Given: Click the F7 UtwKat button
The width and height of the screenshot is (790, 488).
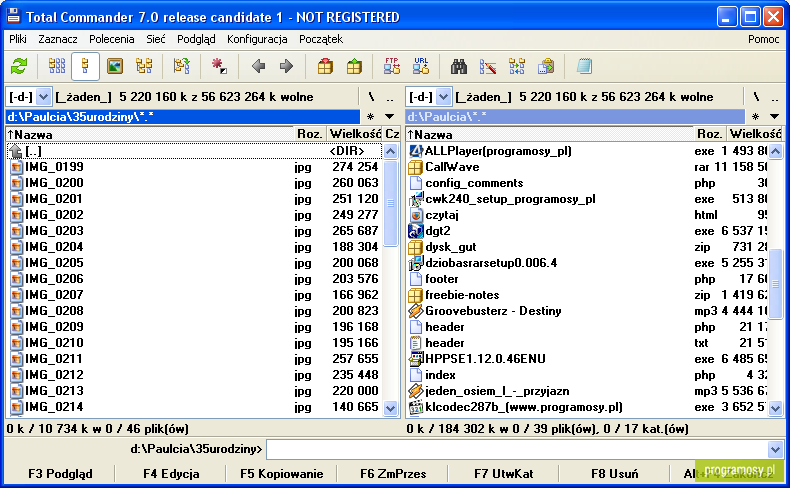Looking at the screenshot, I should pyautogui.click(x=503, y=474).
